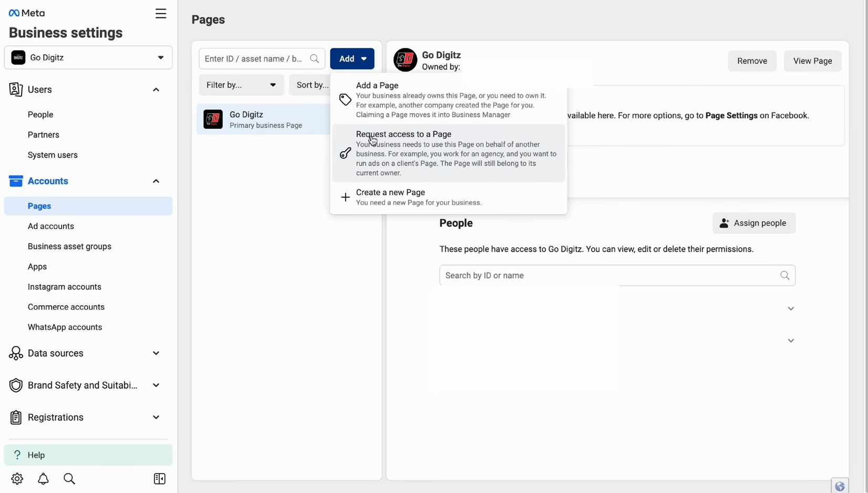Open the notifications bell icon
This screenshot has height=493, width=868.
(43, 479)
